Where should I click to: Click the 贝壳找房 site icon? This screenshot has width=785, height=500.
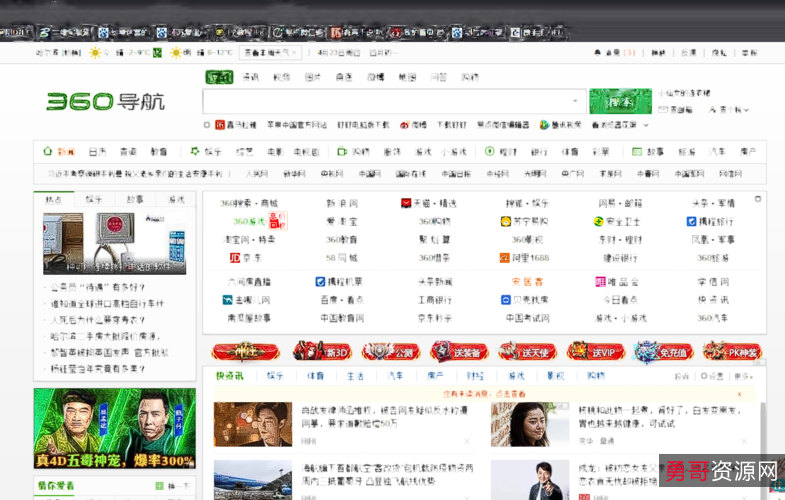pos(506,300)
